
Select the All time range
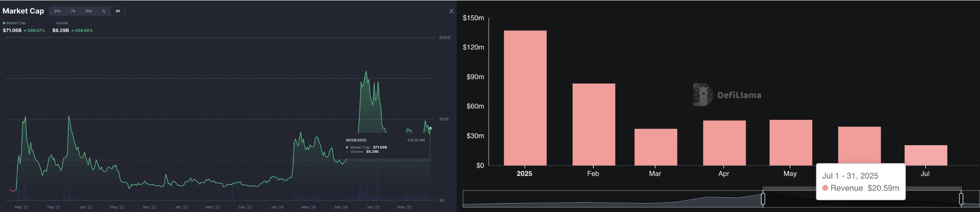pos(118,11)
